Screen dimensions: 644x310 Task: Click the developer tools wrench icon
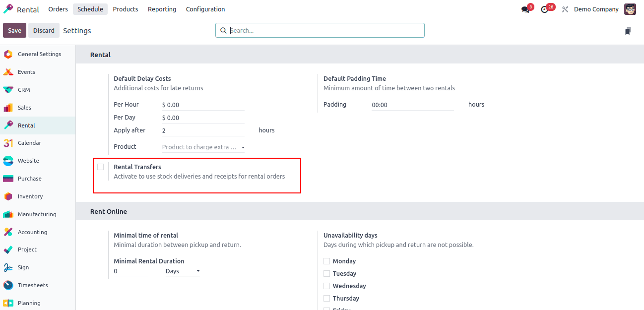coord(565,9)
